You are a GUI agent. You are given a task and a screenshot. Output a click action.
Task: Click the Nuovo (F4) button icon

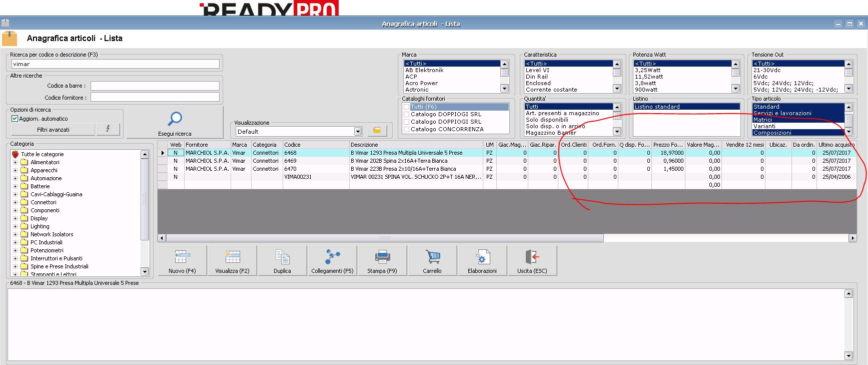182,257
